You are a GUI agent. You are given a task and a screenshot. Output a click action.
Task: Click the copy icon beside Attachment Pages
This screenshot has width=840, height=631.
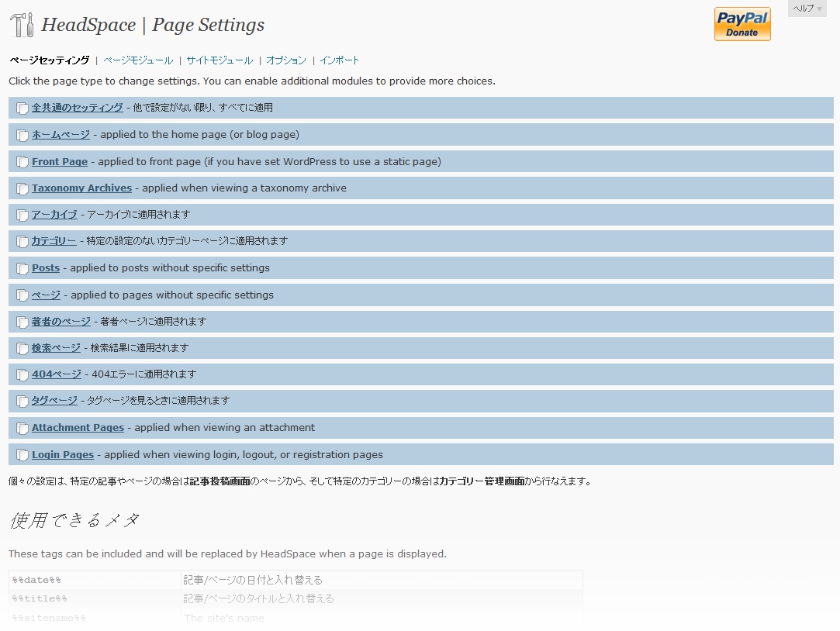pyautogui.click(x=22, y=428)
